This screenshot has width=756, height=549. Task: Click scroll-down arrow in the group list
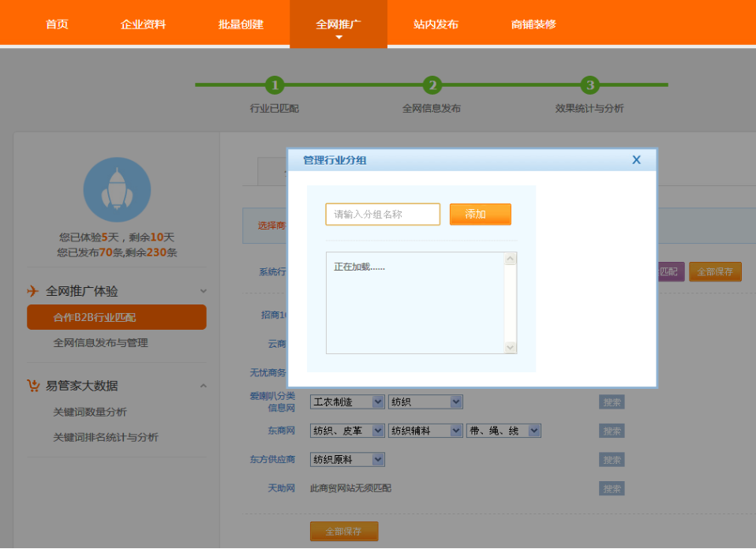(x=510, y=347)
